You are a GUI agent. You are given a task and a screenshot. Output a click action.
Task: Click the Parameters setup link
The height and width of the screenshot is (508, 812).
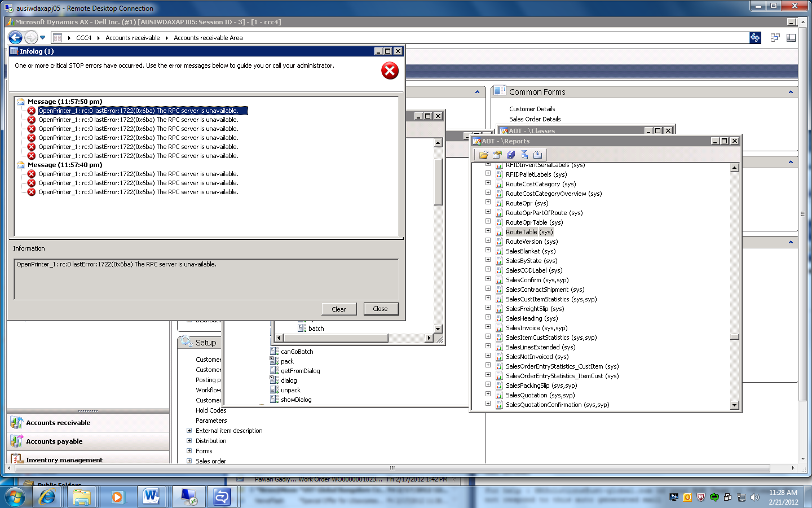point(211,421)
